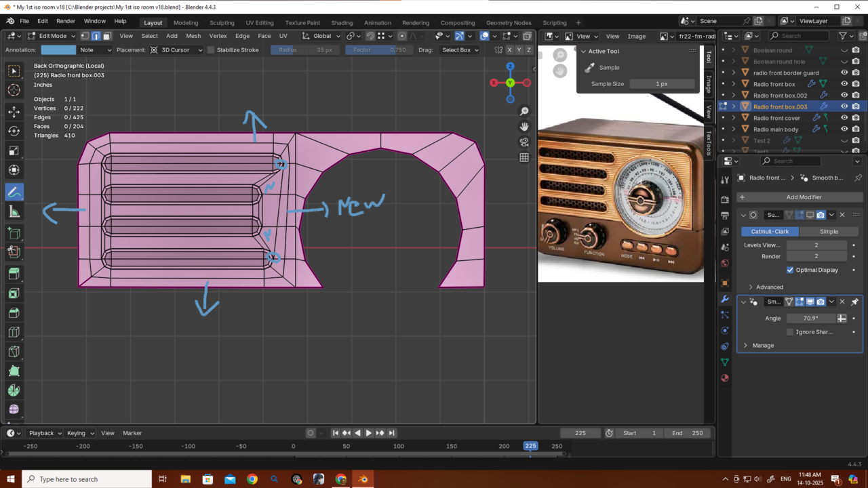Switch to the Sculpting workspace tab
This screenshot has width=868, height=488.
click(x=222, y=22)
